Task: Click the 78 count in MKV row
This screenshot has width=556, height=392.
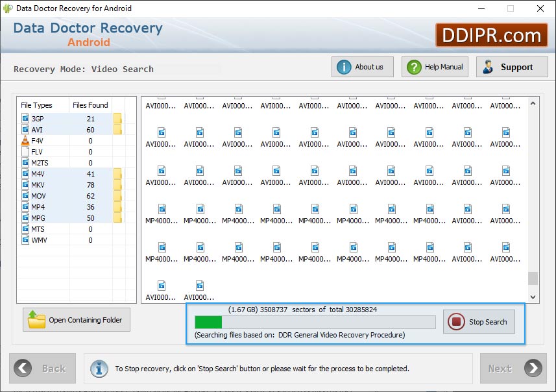Action: click(x=91, y=185)
